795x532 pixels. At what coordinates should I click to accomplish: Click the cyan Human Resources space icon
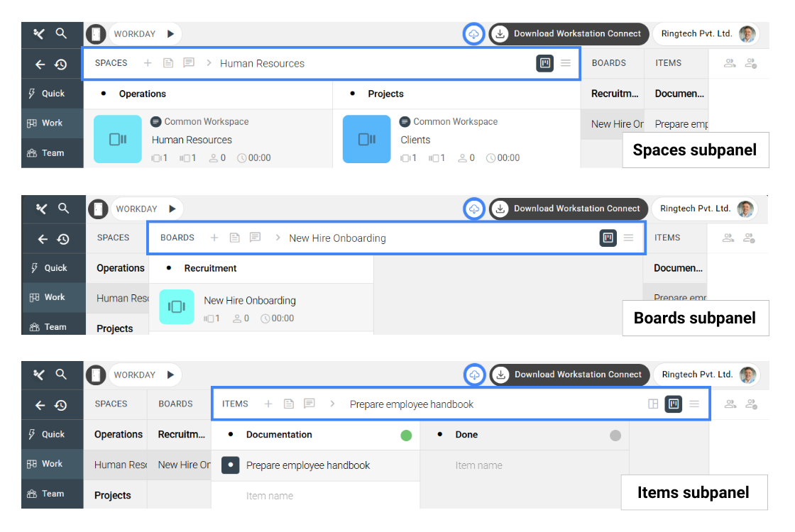[118, 139]
